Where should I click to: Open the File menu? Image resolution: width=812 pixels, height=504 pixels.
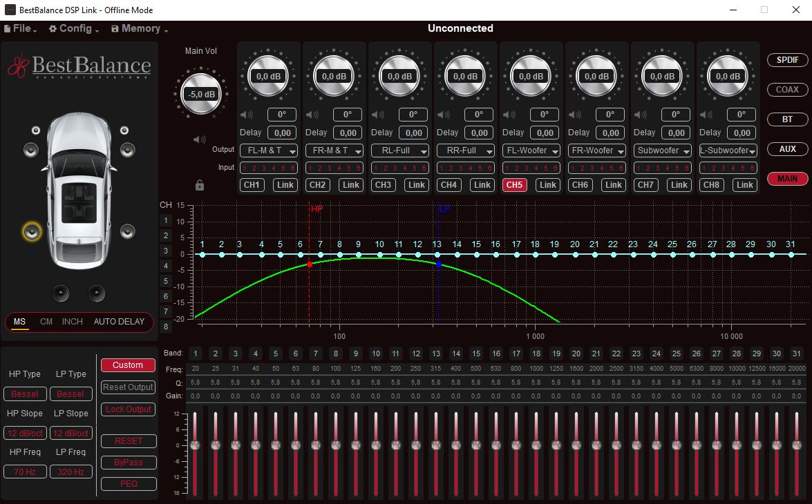point(22,29)
